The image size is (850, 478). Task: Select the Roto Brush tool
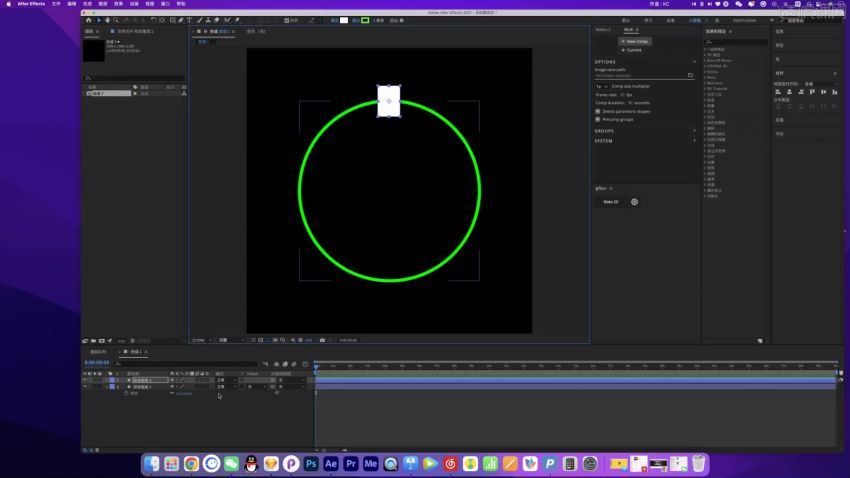(227, 20)
